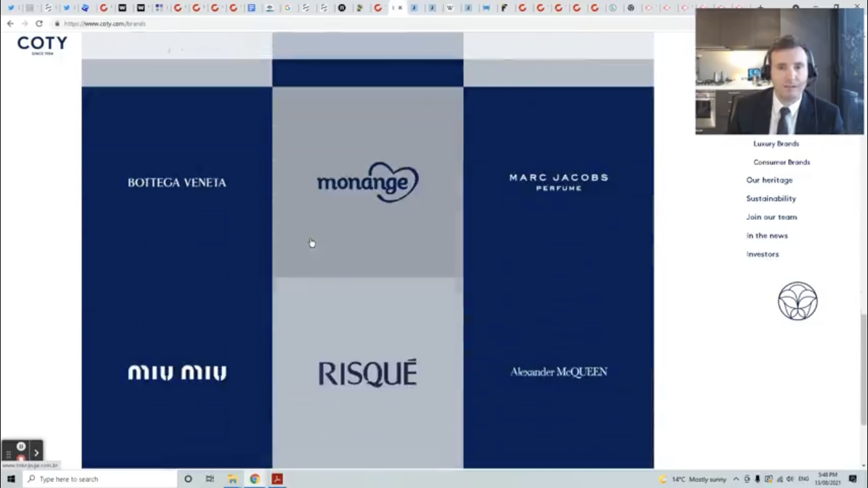
Task: Click the browser forward arrow
Action: pyautogui.click(x=25, y=23)
